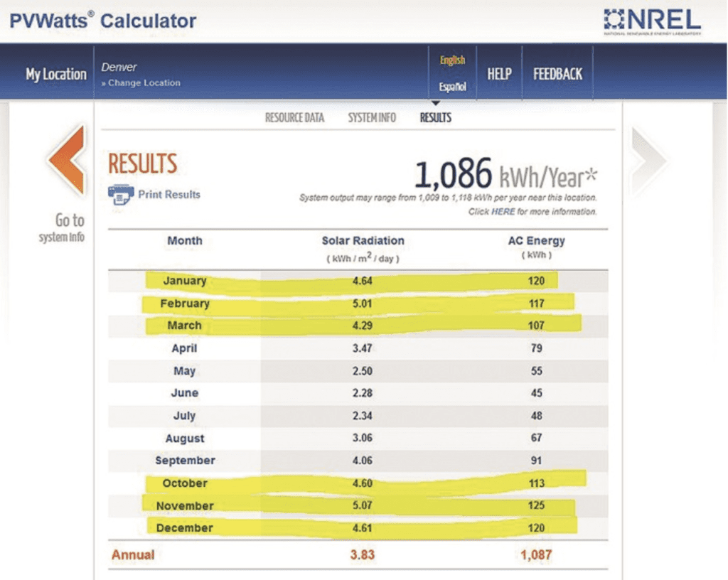The image size is (728, 580).
Task: Click July solar radiation value 2.34
Action: pyautogui.click(x=362, y=416)
